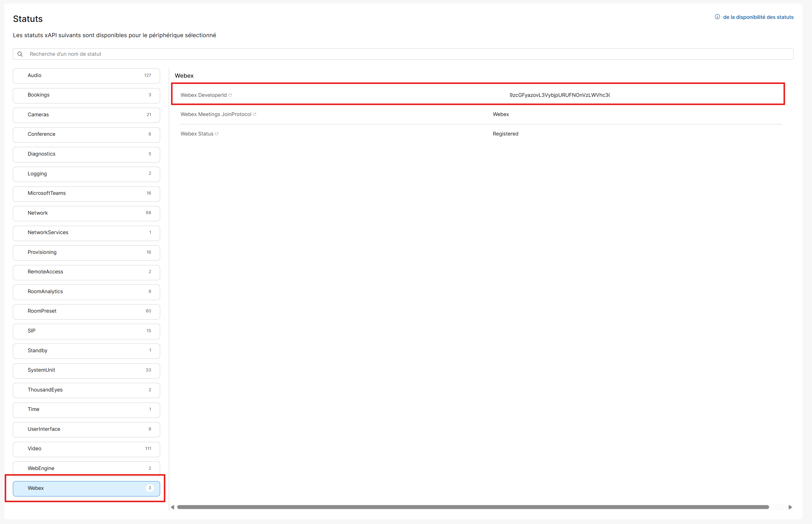
Task: Show the Diagnostics status category
Action: pyautogui.click(x=86, y=154)
